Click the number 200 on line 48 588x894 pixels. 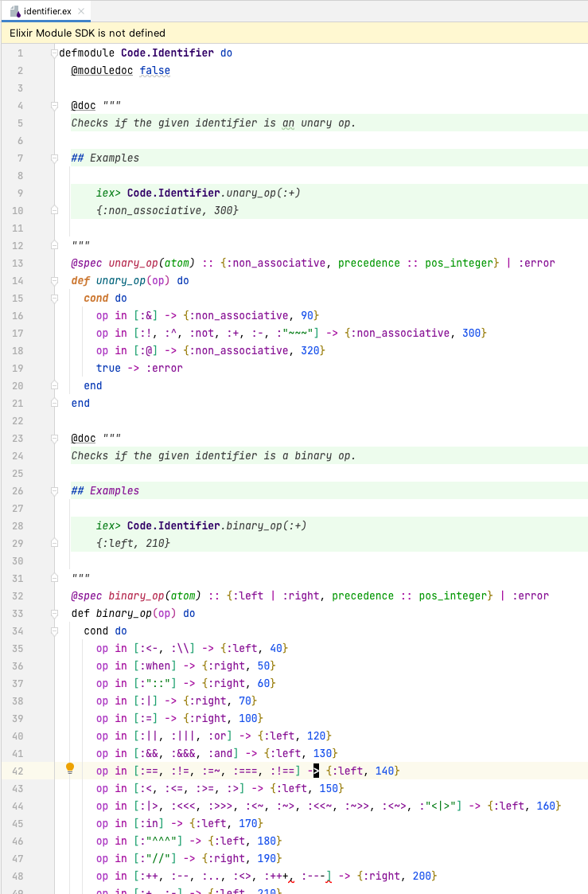(423, 876)
